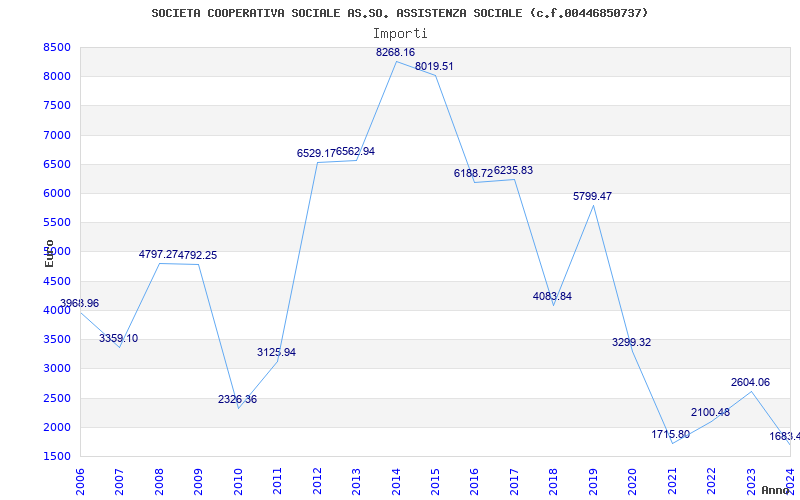The image size is (800, 500).
Task: Click the y-axis tick 7500
Action: tap(57, 106)
